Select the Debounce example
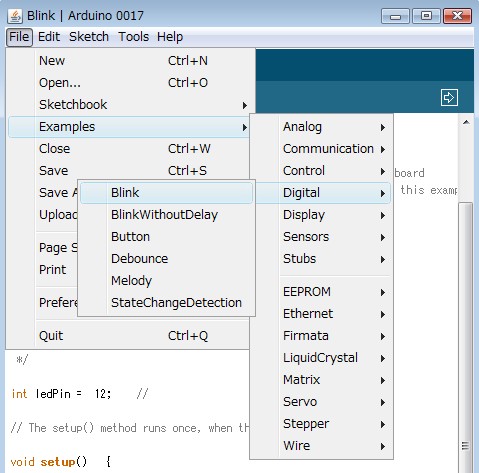The image size is (479, 473). coord(166,259)
